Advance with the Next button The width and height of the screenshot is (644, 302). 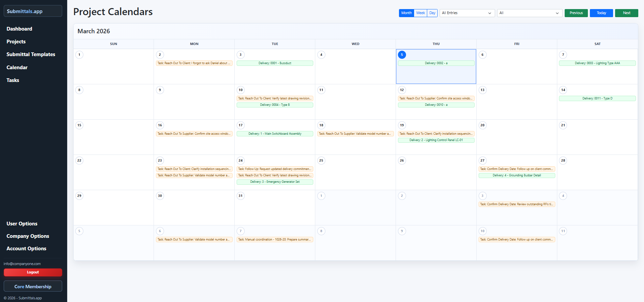[626, 13]
